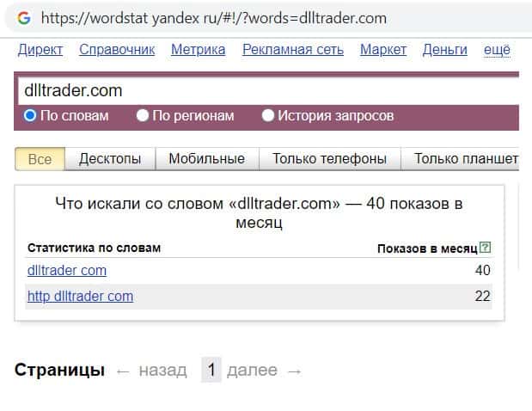Click the dlltrader.com search input field

pyautogui.click(x=268, y=91)
